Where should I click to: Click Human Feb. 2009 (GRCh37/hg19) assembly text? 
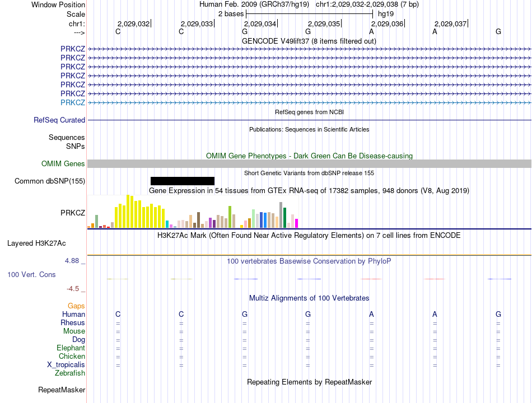tap(254, 4)
